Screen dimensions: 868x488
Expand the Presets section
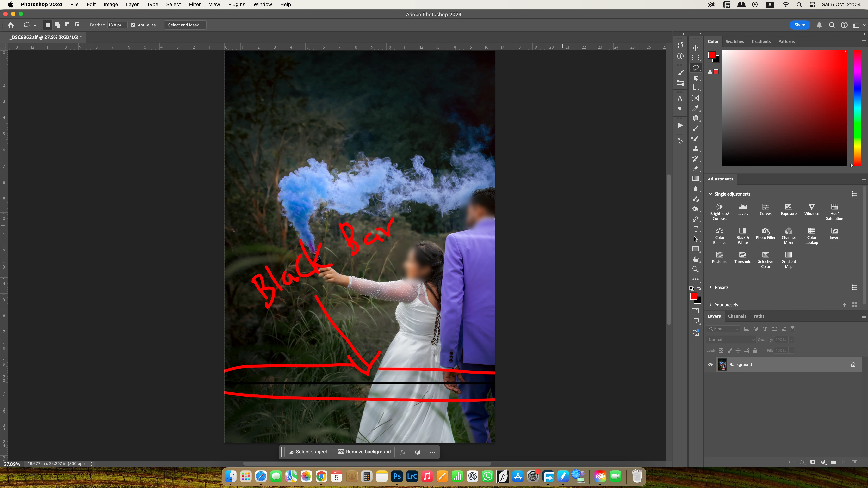click(x=710, y=287)
